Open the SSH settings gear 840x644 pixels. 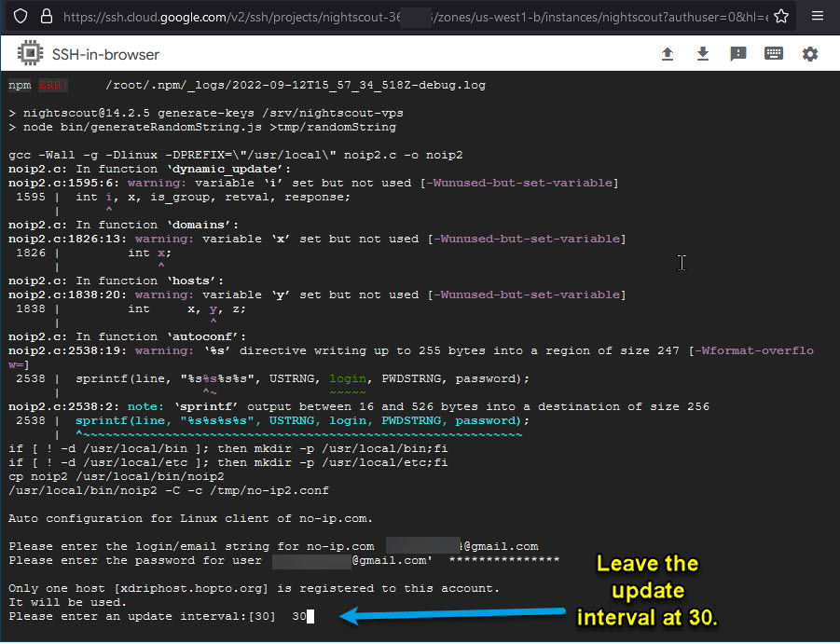pyautogui.click(x=810, y=54)
